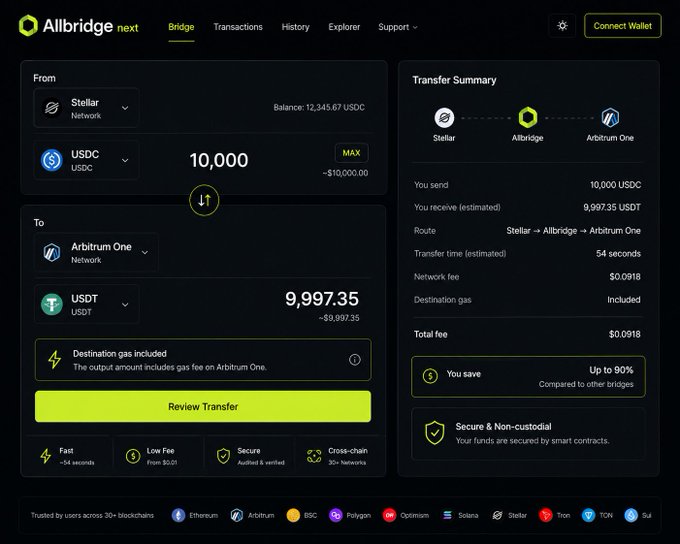Click the Arbitrum icon in To selector
This screenshot has height=544, width=680.
(52, 252)
